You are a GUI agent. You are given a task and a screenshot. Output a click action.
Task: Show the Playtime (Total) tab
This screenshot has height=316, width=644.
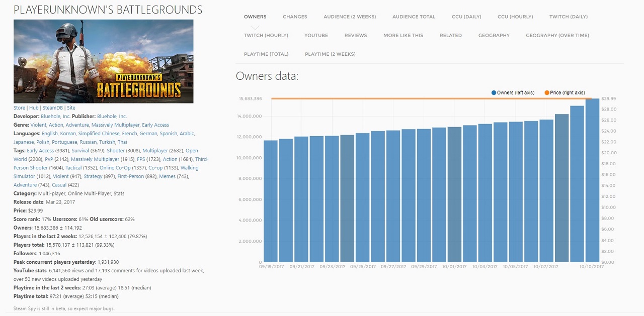point(266,54)
